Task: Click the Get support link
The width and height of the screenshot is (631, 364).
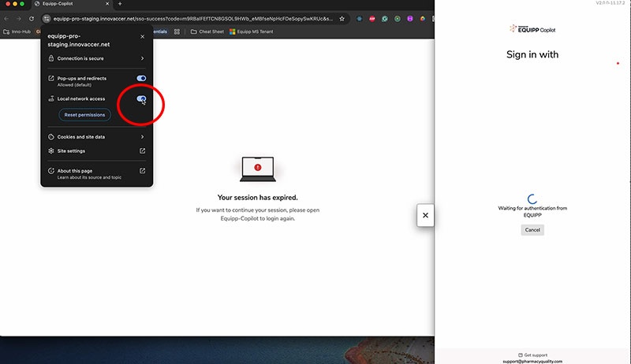Action: (x=532, y=355)
